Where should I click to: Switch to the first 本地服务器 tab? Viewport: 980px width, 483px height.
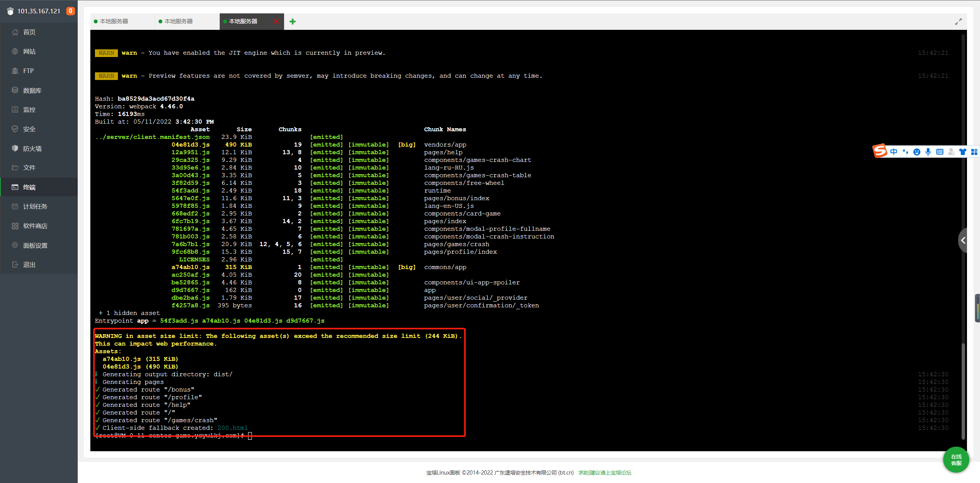pos(114,21)
